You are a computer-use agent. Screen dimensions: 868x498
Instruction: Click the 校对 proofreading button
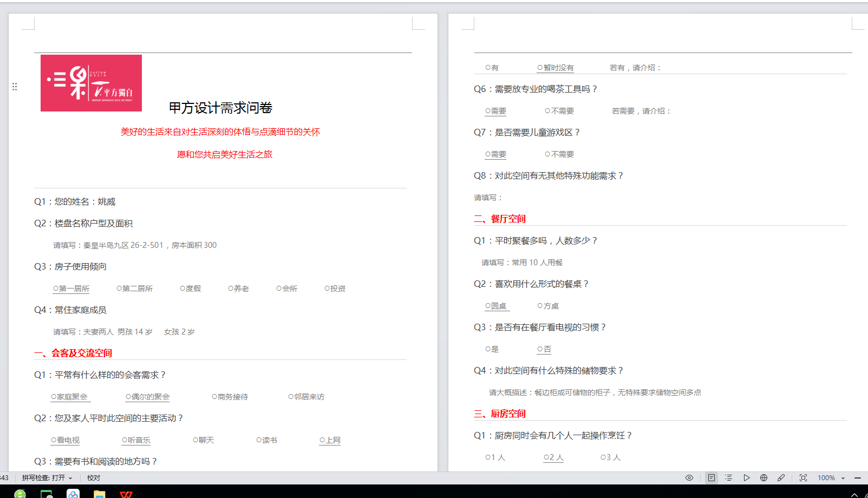point(94,477)
